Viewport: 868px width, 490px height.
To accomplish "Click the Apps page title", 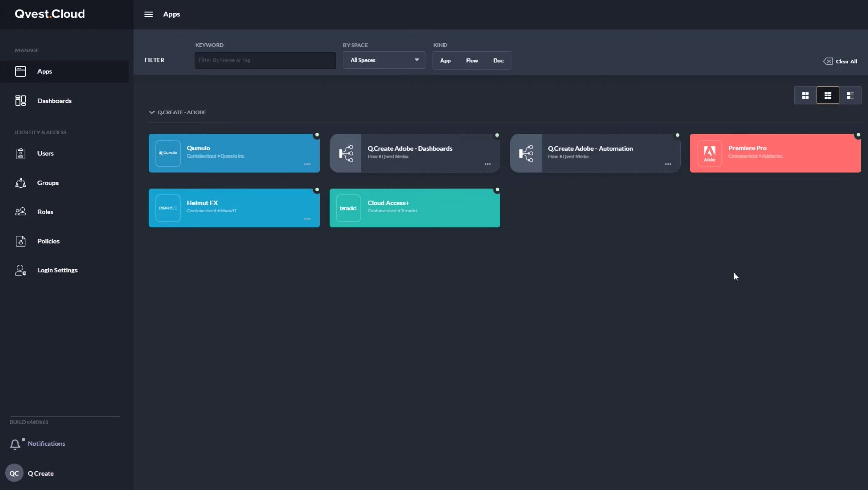I will [x=171, y=14].
